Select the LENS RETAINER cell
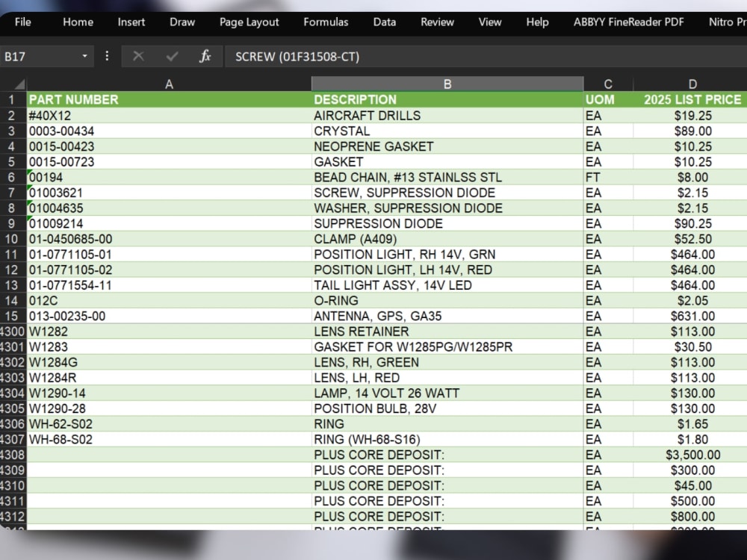 (447, 332)
